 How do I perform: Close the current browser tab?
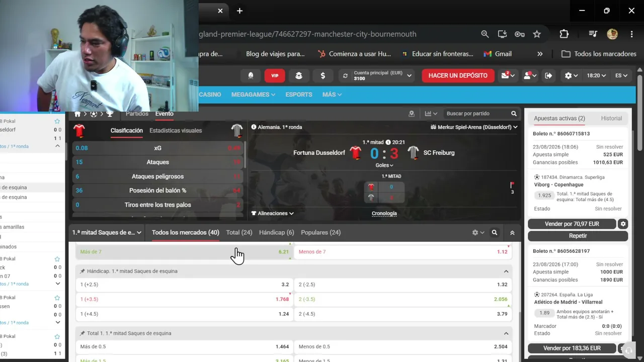click(x=220, y=11)
